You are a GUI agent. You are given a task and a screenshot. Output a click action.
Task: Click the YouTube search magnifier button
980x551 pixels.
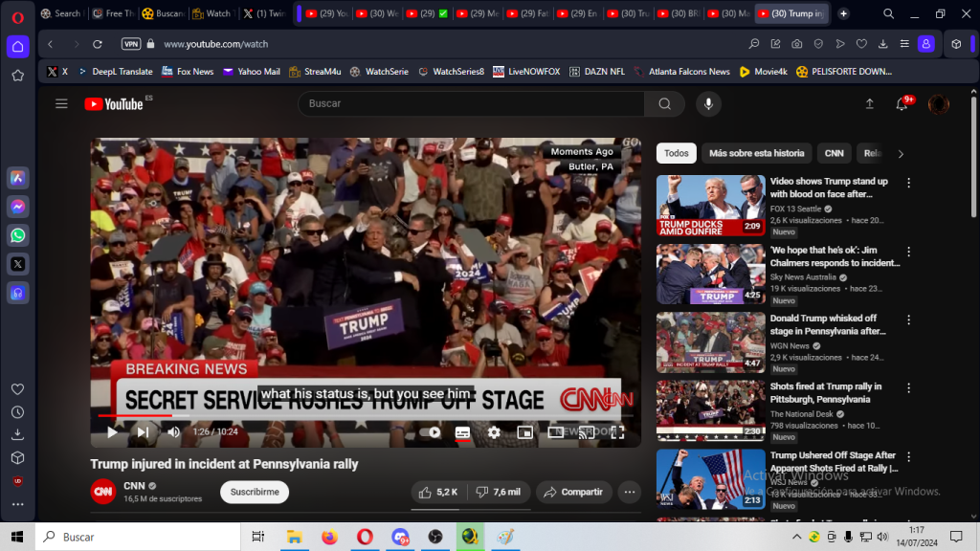[x=664, y=103]
